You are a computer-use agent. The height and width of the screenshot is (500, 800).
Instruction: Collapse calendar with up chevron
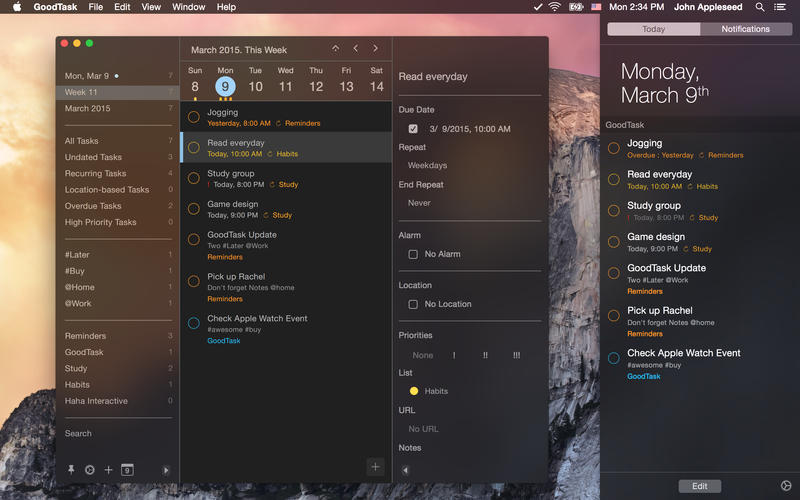click(335, 48)
